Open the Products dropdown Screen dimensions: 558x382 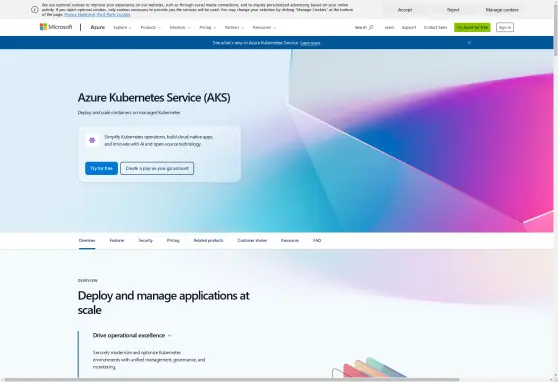pyautogui.click(x=150, y=27)
